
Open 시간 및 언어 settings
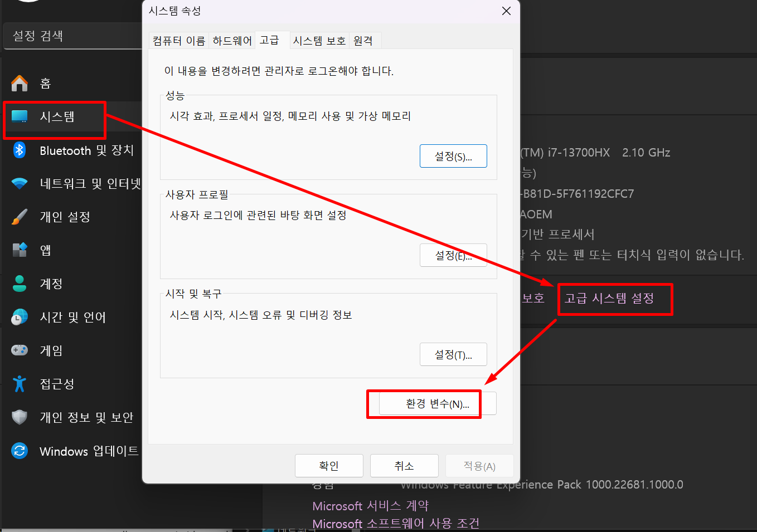pos(72,317)
